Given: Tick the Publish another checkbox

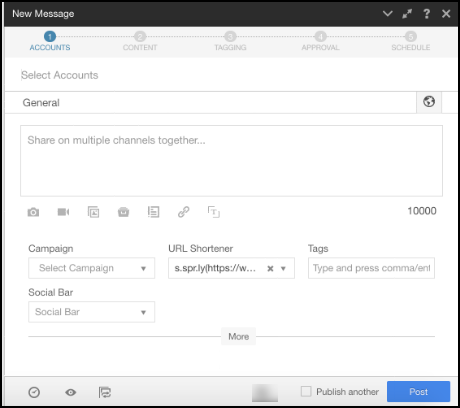Looking at the screenshot, I should [306, 391].
